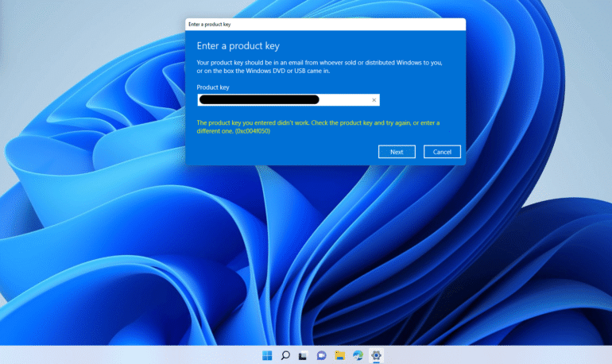
Task: Open taskbar Search magnifier
Action: pyautogui.click(x=285, y=355)
